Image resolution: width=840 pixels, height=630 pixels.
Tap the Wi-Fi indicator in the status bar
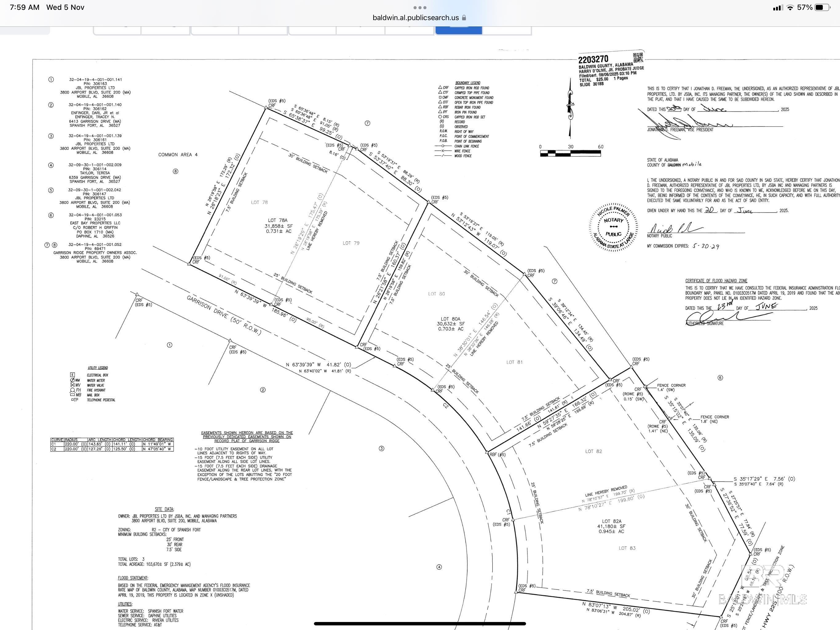(x=790, y=6)
